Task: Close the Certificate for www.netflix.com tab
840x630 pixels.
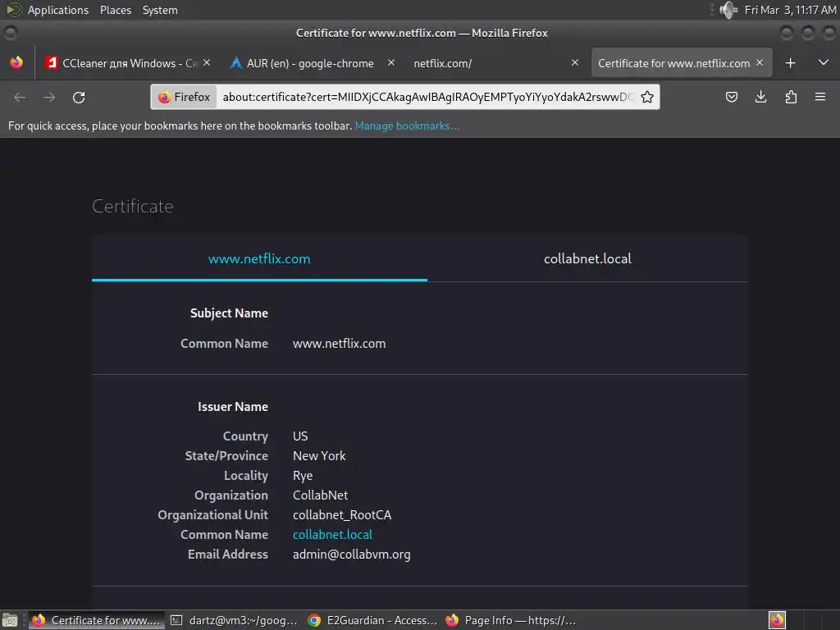Action: [760, 62]
